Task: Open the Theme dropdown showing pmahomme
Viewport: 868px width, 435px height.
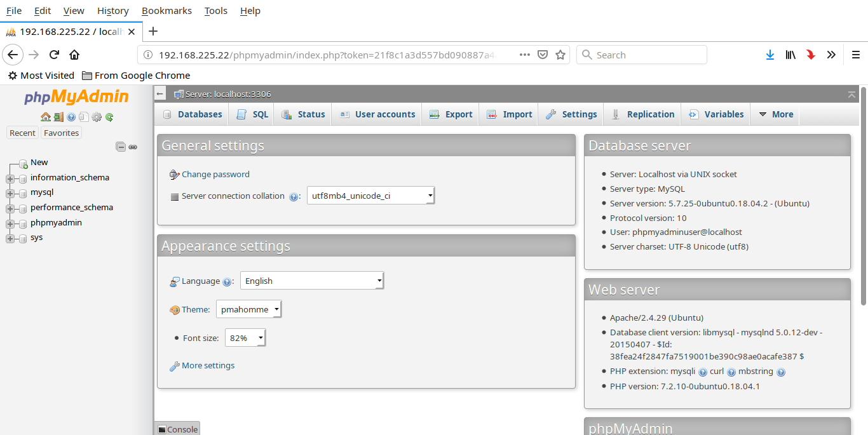Action: [248, 310]
